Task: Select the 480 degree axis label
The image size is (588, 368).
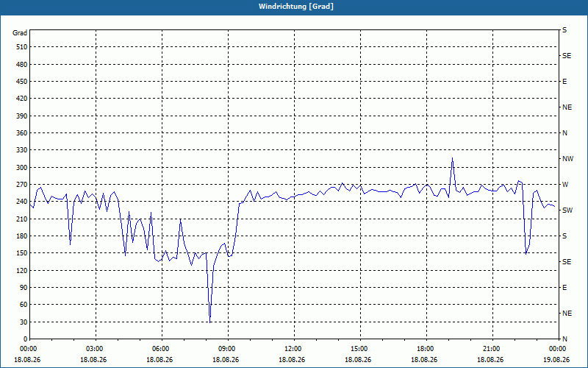Action: click(21, 65)
